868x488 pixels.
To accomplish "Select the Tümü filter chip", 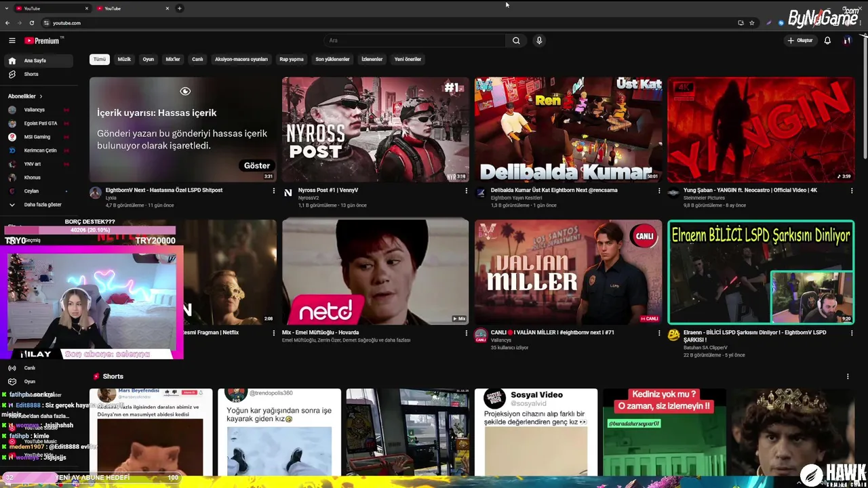I will (x=100, y=60).
